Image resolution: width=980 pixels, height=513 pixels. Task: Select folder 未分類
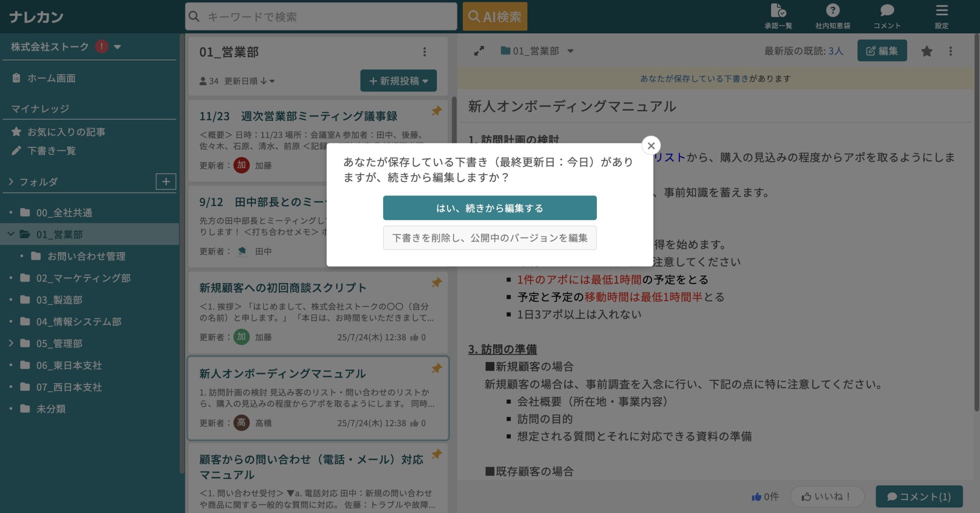pos(51,409)
